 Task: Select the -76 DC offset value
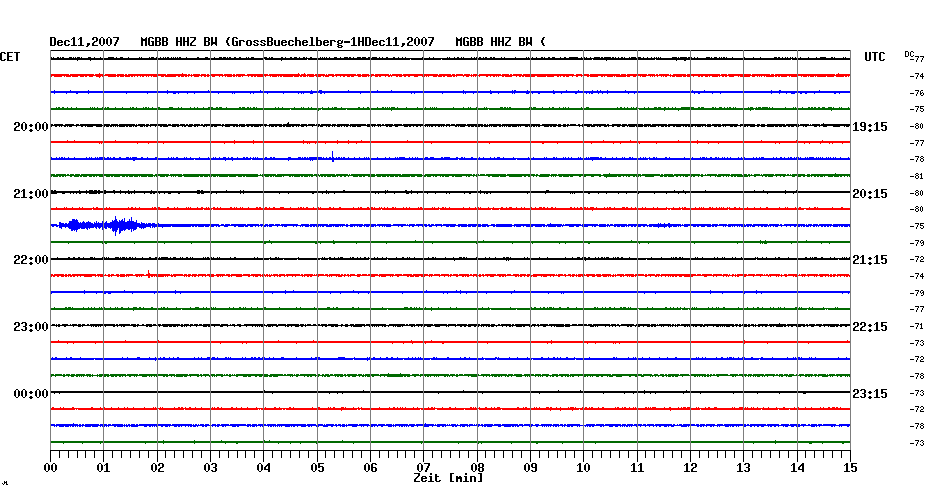[x=917, y=93]
